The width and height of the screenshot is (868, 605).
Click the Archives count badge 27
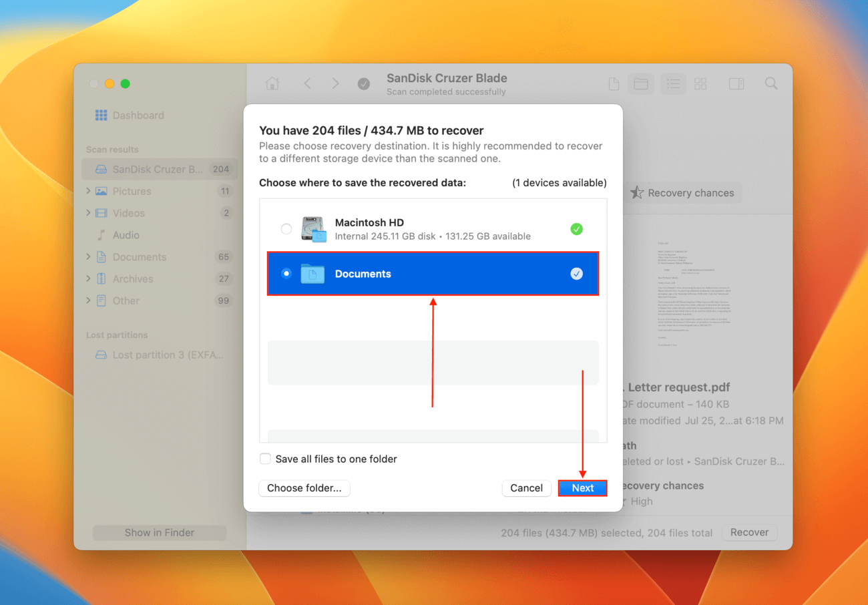pyautogui.click(x=224, y=279)
